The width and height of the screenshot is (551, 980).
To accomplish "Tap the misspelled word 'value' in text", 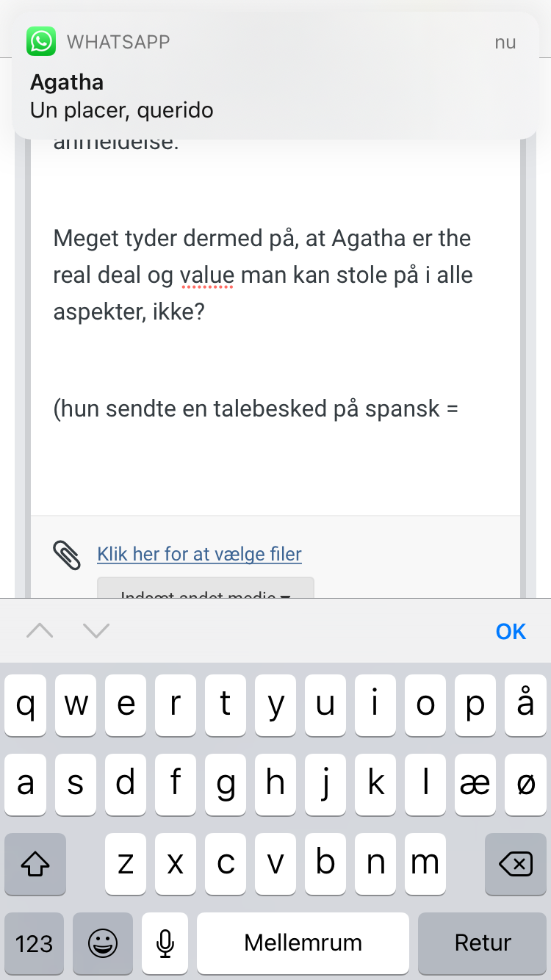I will (x=206, y=275).
